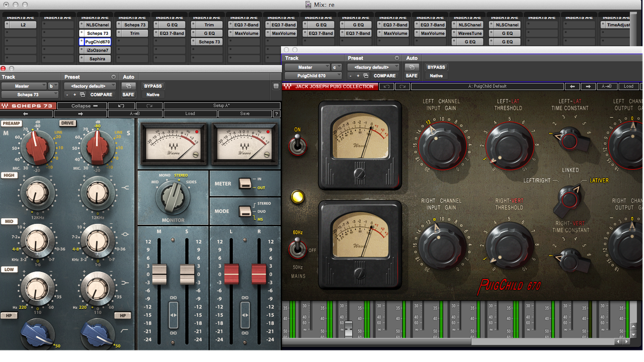Open Scheps 73 help question mark
644x362 pixels.
tap(276, 113)
